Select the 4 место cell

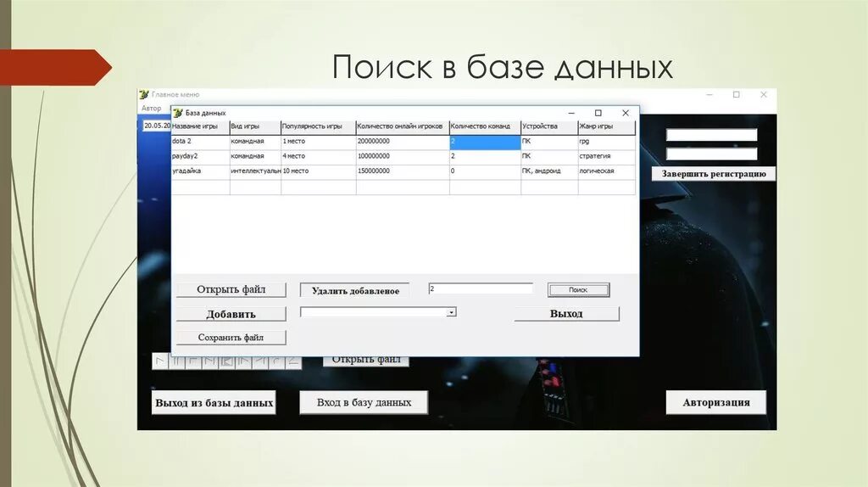click(319, 157)
